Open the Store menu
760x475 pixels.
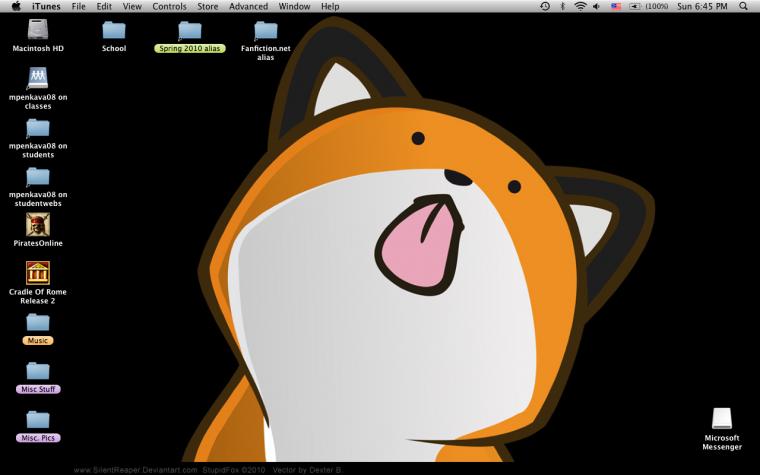207,6
